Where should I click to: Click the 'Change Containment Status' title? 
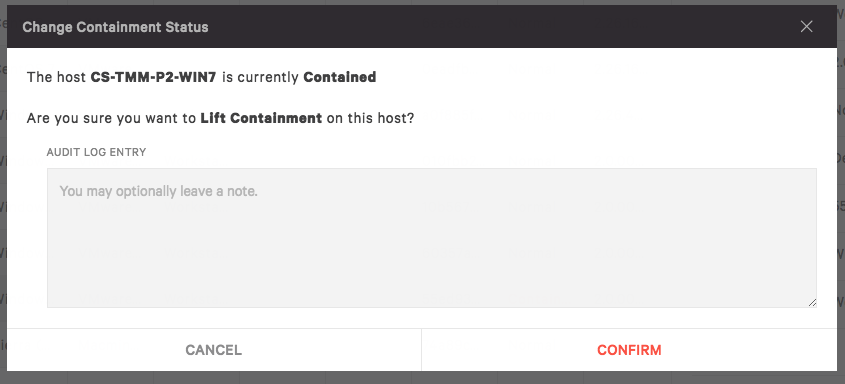[115, 27]
